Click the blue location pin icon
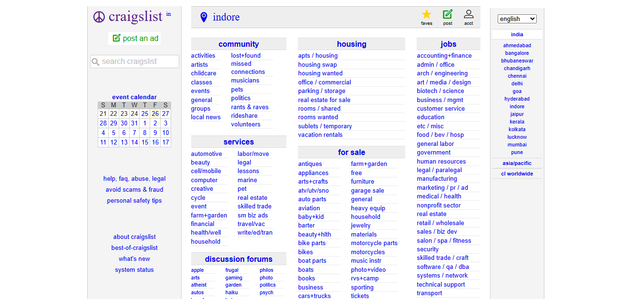The width and height of the screenshot is (644, 299). 204,18
